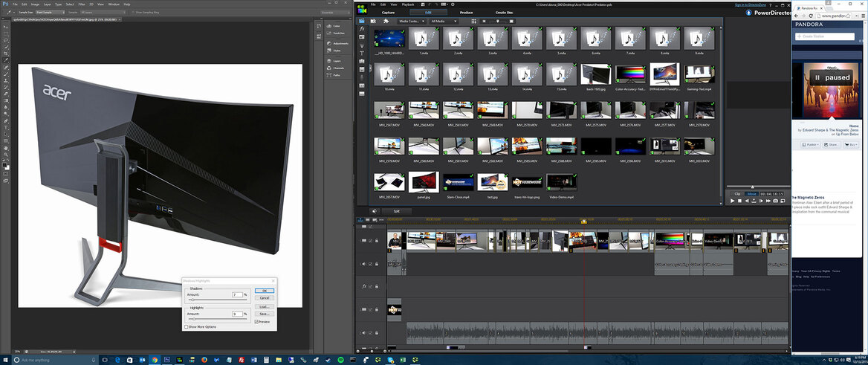The width and height of the screenshot is (868, 365).
Task: Select the Pen tool in Photoshop
Action: 5,120
